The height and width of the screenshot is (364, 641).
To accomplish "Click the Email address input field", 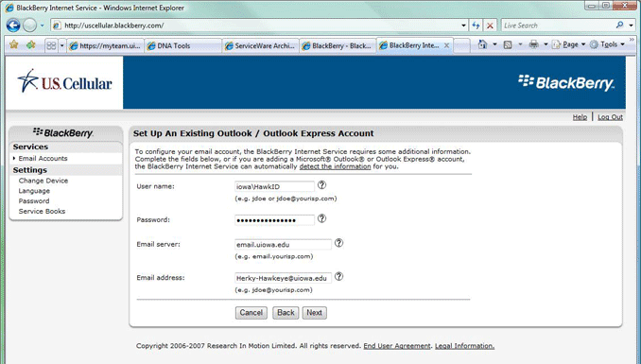I will point(283,278).
